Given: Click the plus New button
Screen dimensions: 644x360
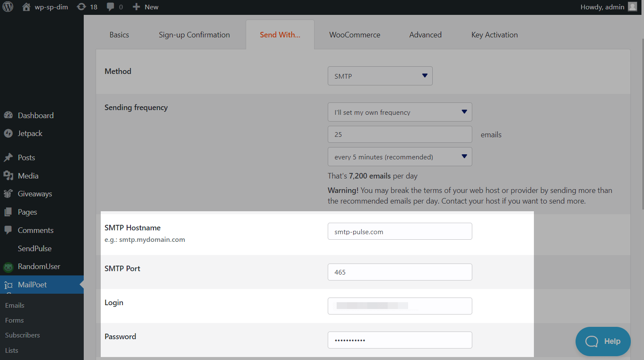Looking at the screenshot, I should coord(145,7).
